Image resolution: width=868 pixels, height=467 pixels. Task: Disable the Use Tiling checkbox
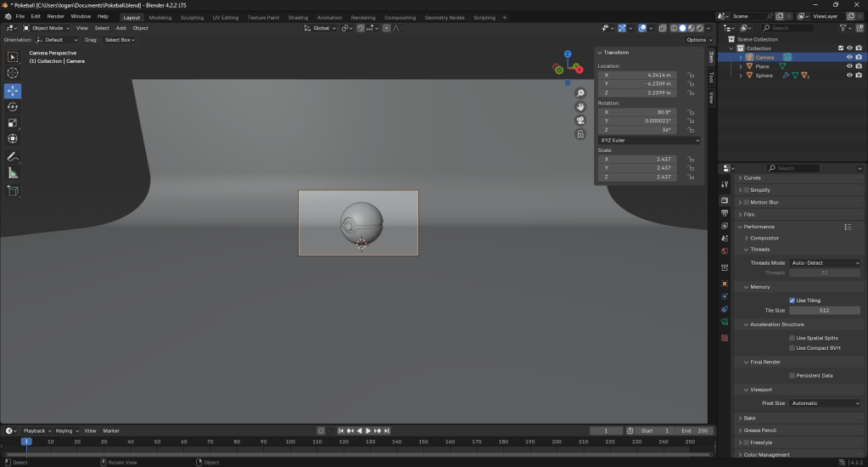click(792, 301)
